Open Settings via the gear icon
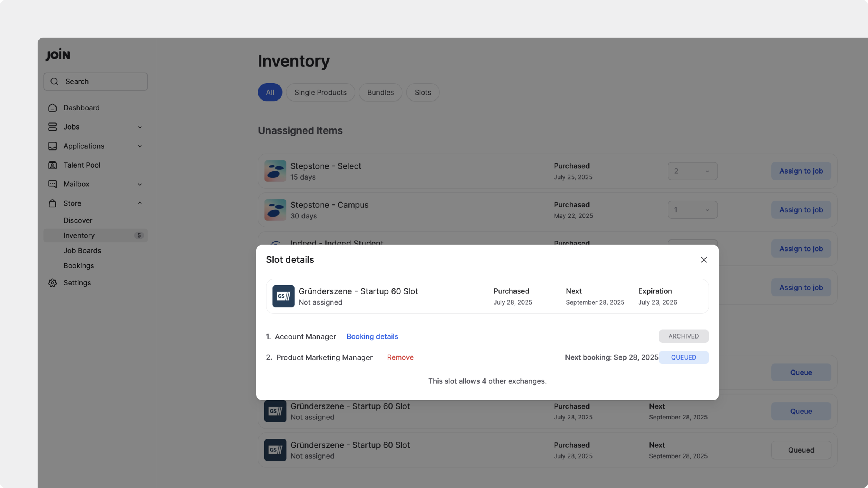 pyautogui.click(x=52, y=283)
